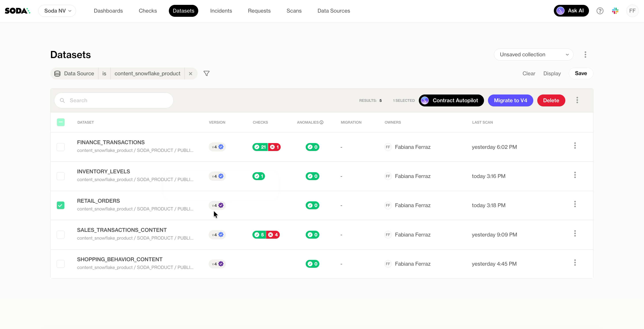Open the Soda NV organization dropdown
Screen dimensions: 644x329
(x=57, y=11)
